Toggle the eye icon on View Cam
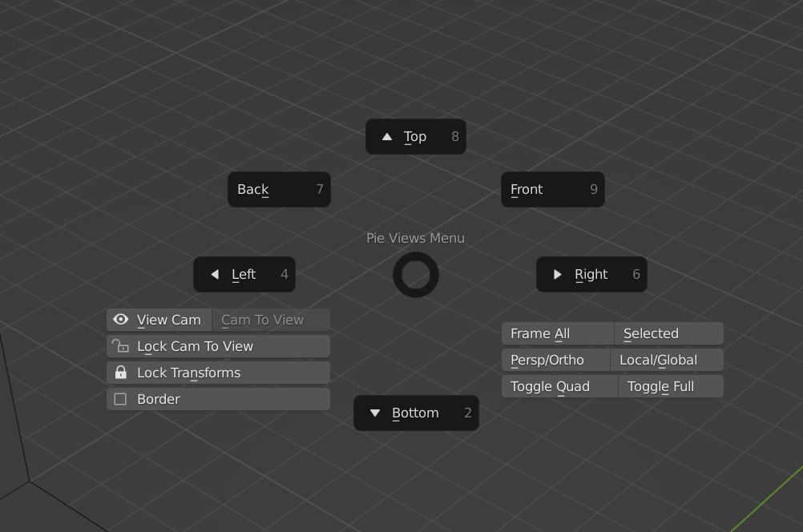Viewport: 803px width, 532px height. [121, 319]
